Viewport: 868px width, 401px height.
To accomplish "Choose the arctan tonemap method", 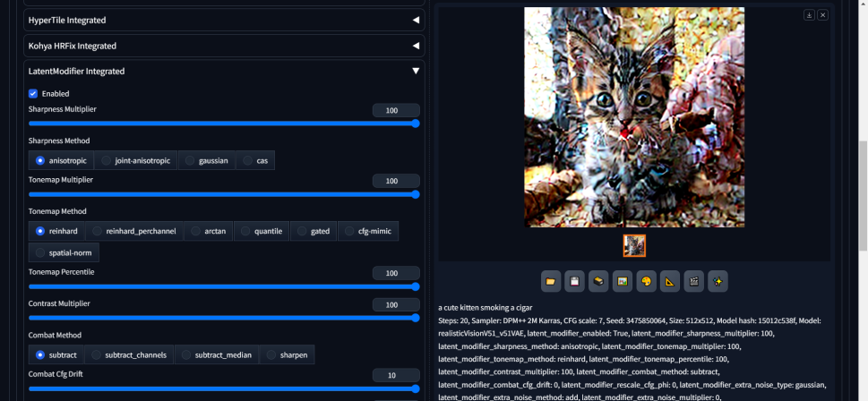I will point(208,231).
